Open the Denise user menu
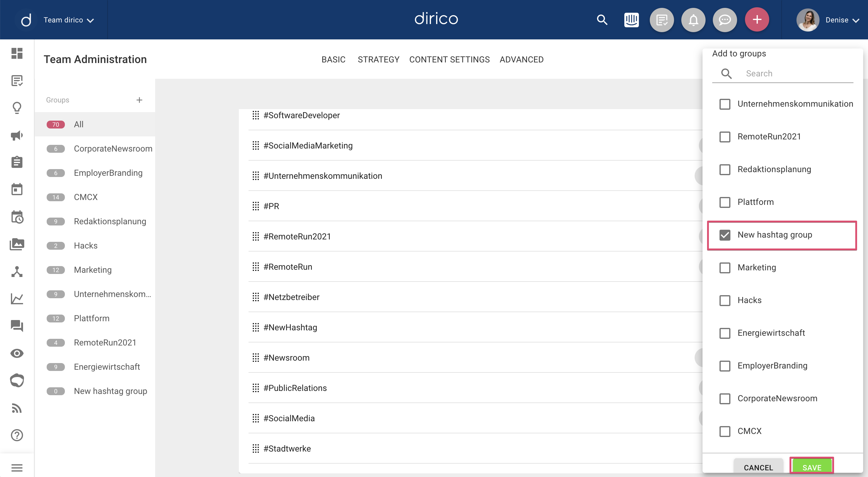This screenshot has height=477, width=868. coord(842,20)
